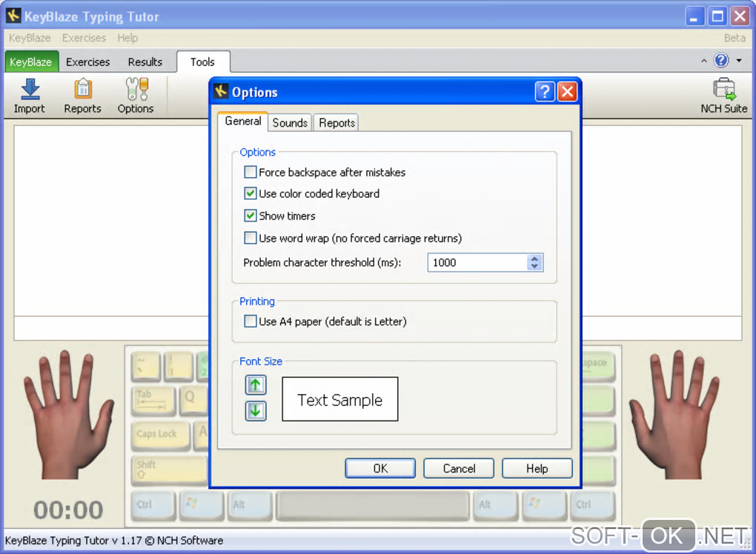Click the 00:00 timer display

point(68,510)
